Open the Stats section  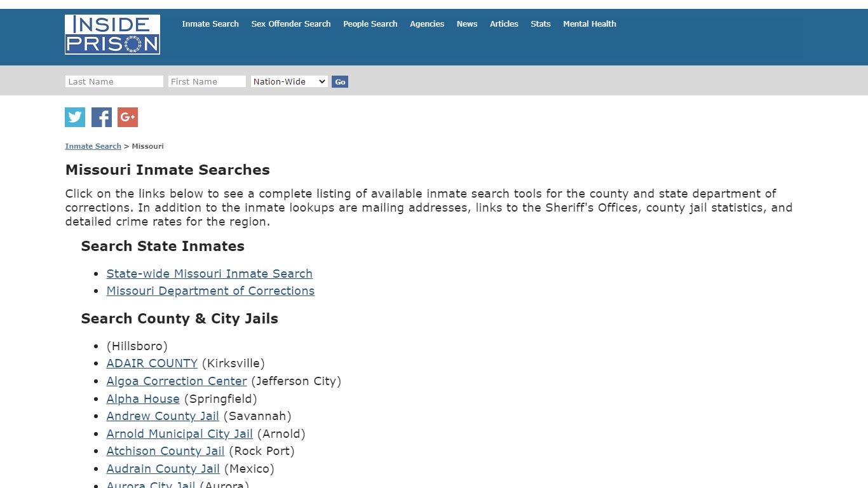coord(541,24)
